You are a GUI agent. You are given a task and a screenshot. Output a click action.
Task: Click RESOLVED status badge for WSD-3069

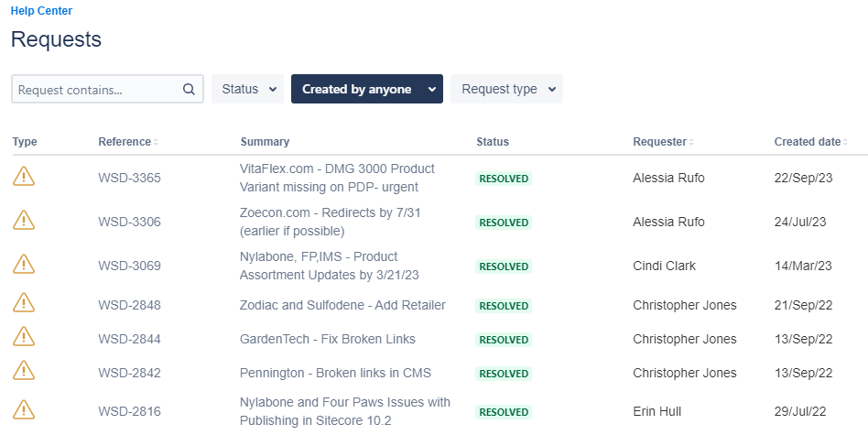[x=504, y=266]
